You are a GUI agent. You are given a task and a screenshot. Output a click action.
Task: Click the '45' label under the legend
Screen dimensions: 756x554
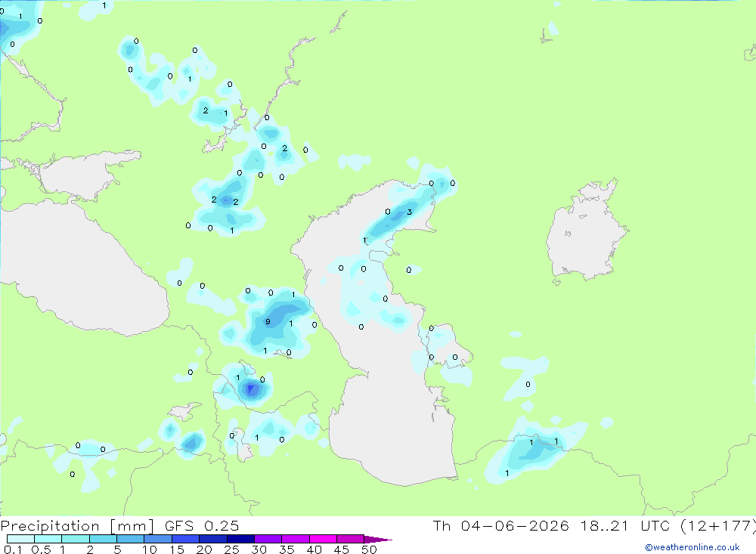tap(342, 549)
